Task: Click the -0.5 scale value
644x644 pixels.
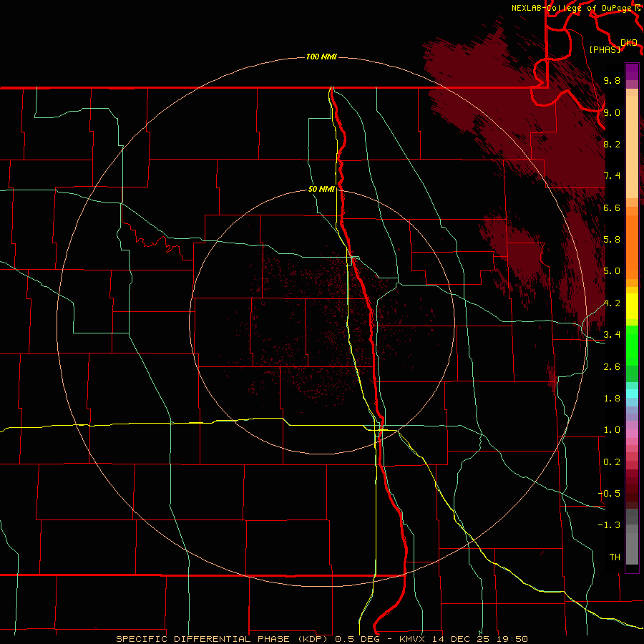Action: pos(610,494)
